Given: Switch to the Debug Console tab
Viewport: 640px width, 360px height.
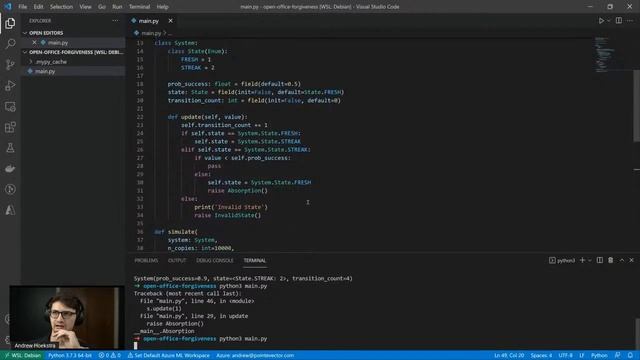Looking at the screenshot, I should [215, 260].
